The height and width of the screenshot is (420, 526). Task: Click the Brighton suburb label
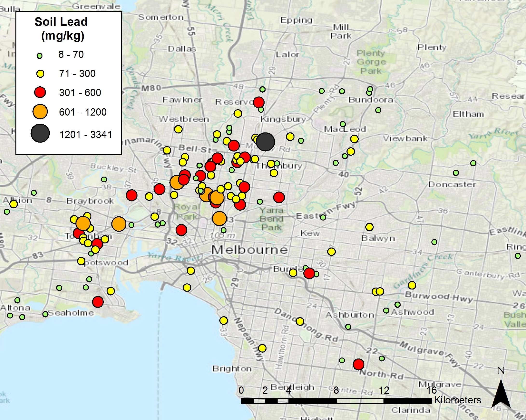point(232,369)
